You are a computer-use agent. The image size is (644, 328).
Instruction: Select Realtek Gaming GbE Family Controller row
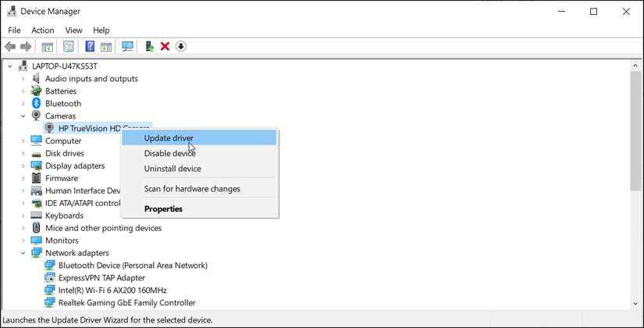[x=127, y=302]
